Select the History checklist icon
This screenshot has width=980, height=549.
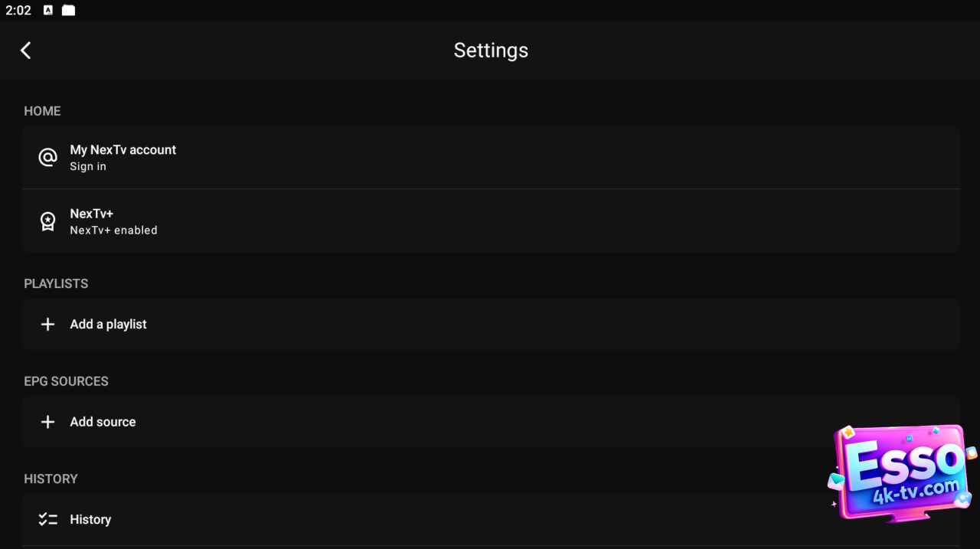click(x=47, y=518)
